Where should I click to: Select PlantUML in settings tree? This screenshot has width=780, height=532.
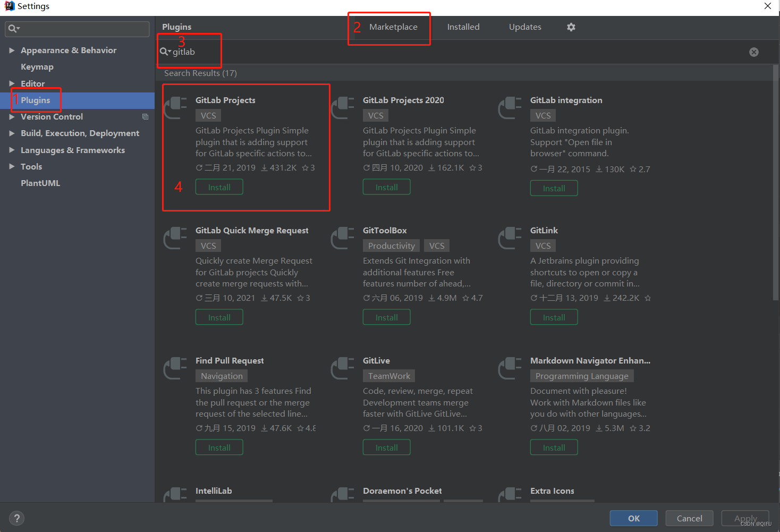coord(40,183)
